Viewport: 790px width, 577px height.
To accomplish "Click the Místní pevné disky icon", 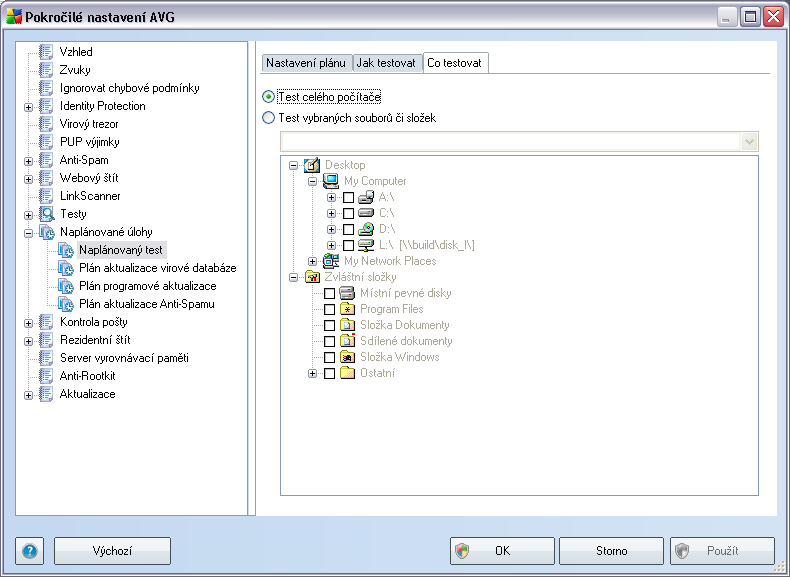I will click(347, 293).
